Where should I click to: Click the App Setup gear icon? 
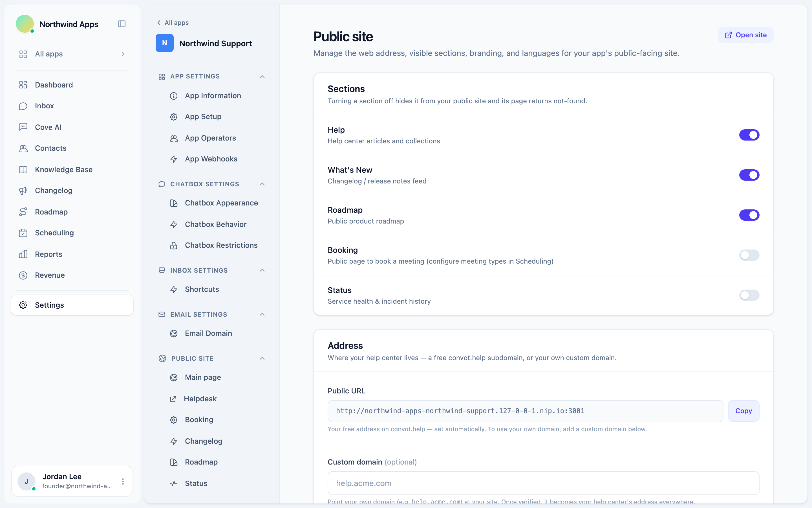coord(173,117)
